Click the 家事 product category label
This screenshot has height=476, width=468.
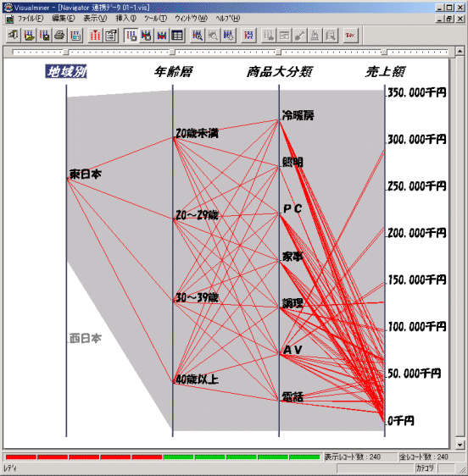(292, 257)
